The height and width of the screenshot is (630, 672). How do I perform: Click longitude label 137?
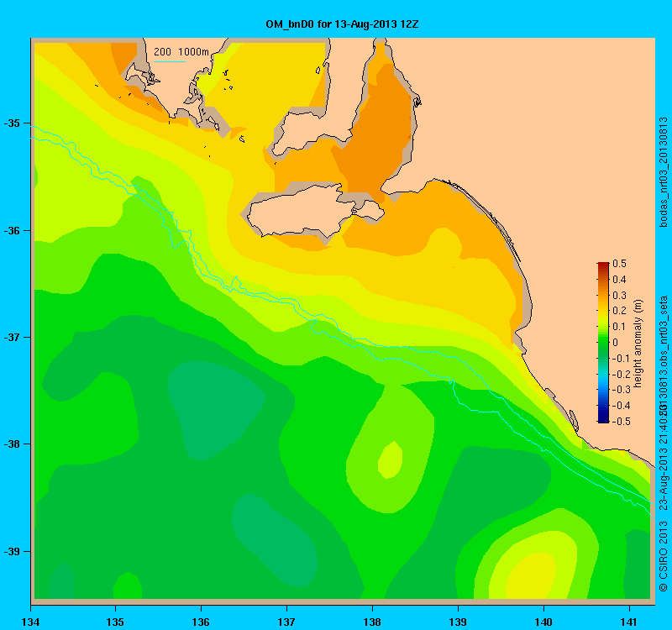(x=286, y=622)
